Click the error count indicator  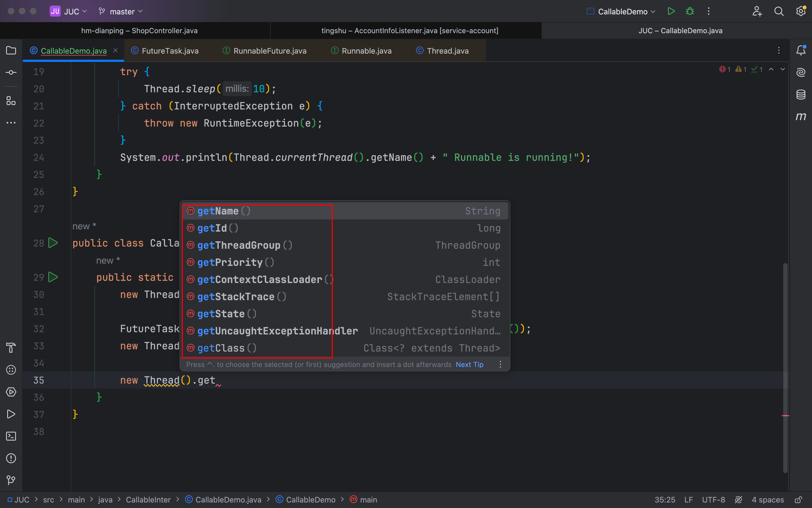[x=724, y=69]
